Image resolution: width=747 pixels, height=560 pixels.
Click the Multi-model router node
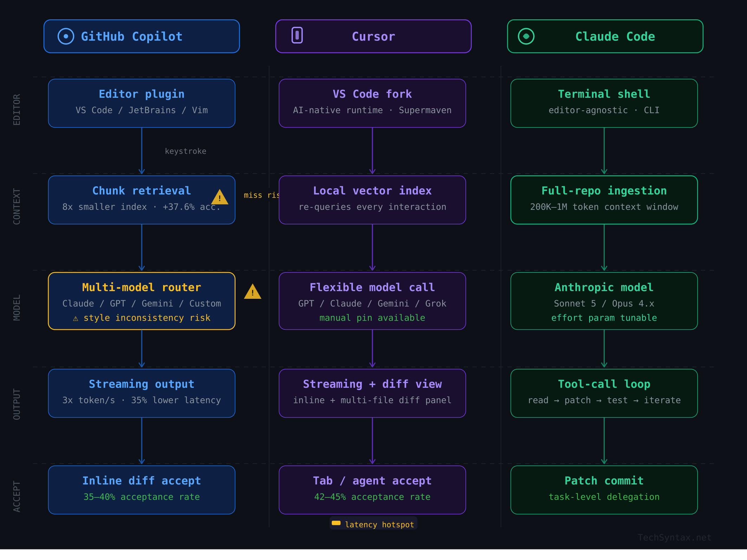click(x=141, y=301)
